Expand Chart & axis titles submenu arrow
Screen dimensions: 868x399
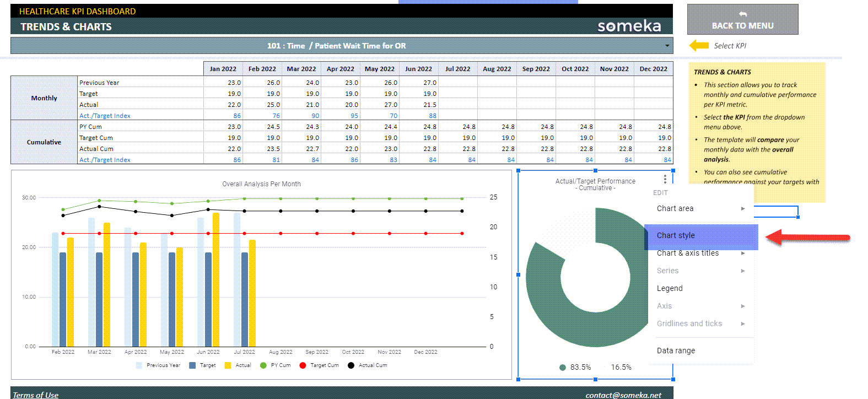tap(743, 253)
